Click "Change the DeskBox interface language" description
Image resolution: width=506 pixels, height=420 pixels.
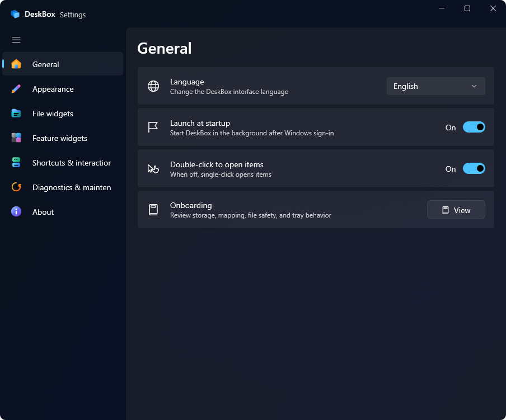click(x=229, y=92)
